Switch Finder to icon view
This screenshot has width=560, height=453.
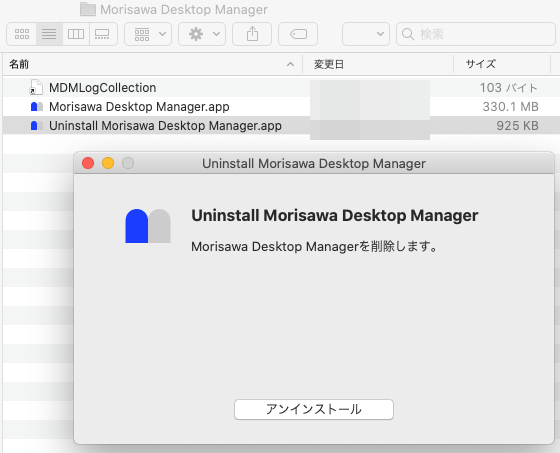[22, 34]
